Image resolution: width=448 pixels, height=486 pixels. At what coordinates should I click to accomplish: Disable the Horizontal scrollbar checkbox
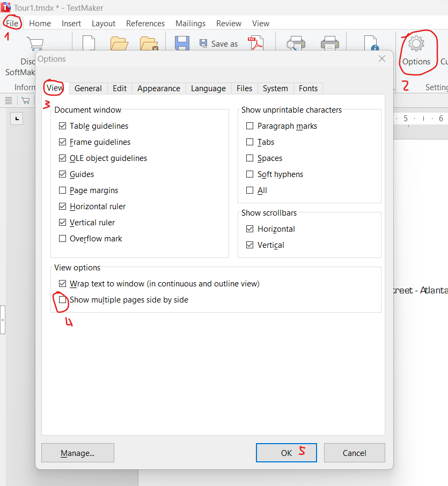pos(250,229)
